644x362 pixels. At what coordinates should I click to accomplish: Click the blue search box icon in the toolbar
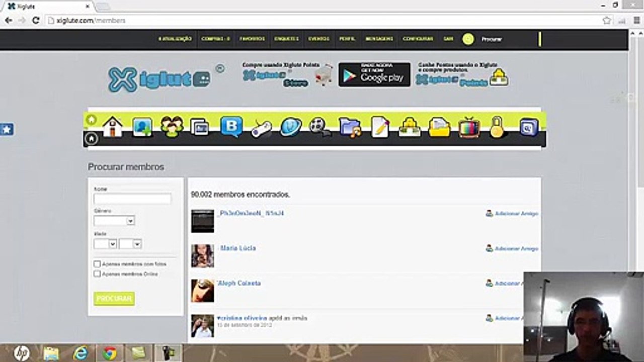coord(528,128)
